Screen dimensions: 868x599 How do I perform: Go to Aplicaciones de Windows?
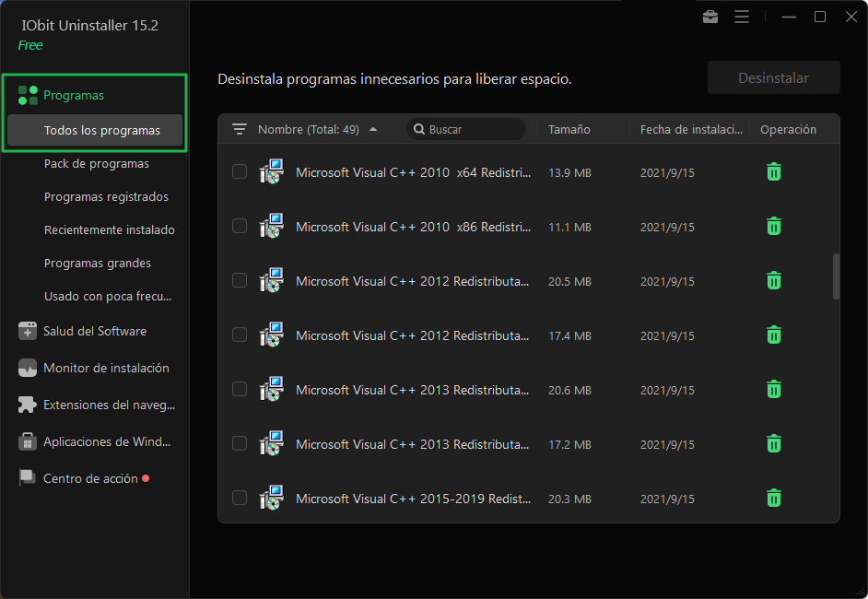(107, 441)
